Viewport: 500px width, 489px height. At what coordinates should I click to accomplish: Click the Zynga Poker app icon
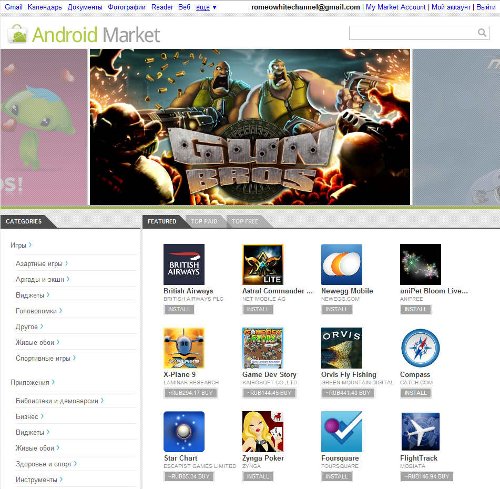(263, 431)
